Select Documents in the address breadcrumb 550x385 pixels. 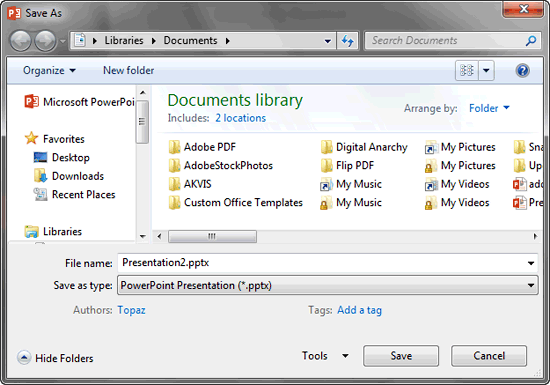[190, 41]
